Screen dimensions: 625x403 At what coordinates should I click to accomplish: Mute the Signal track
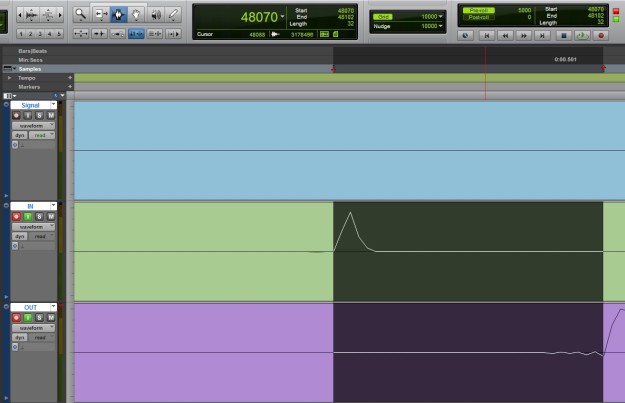point(50,115)
